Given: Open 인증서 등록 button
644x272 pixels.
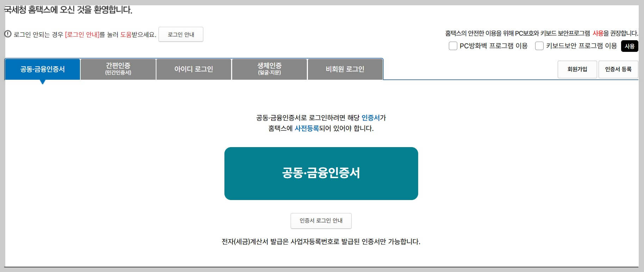Looking at the screenshot, I should [x=618, y=69].
